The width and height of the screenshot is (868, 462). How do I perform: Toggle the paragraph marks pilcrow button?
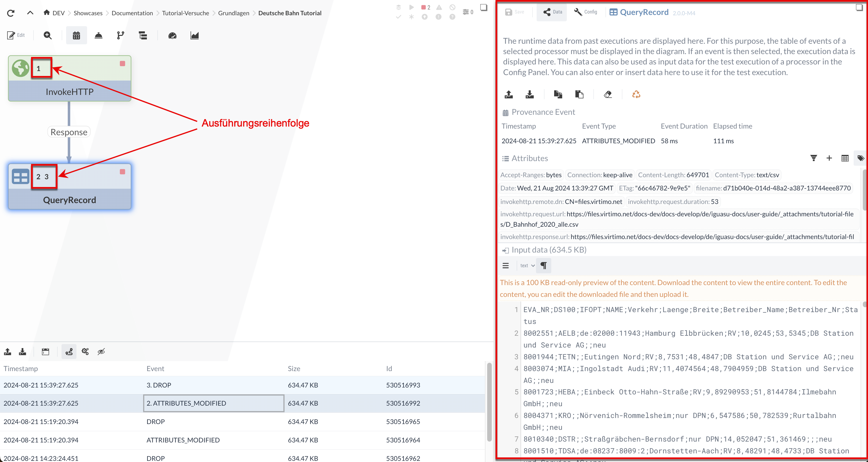[x=544, y=266]
